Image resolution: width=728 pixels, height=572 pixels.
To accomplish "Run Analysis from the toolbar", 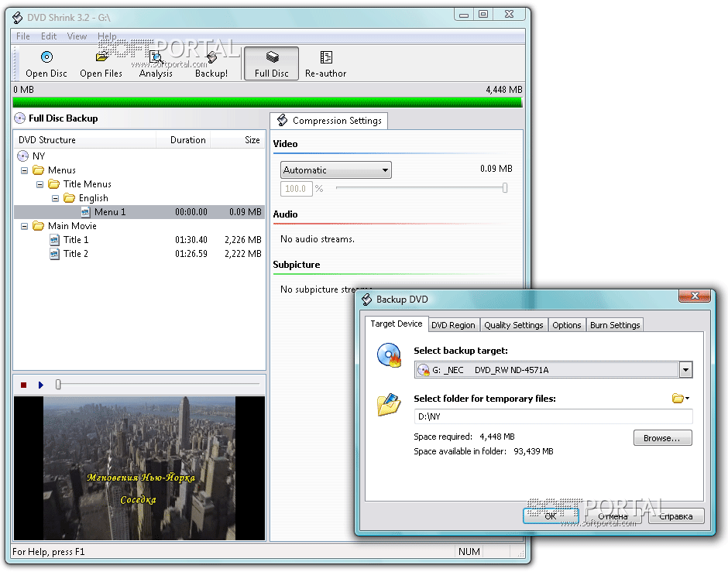I will 156,64.
